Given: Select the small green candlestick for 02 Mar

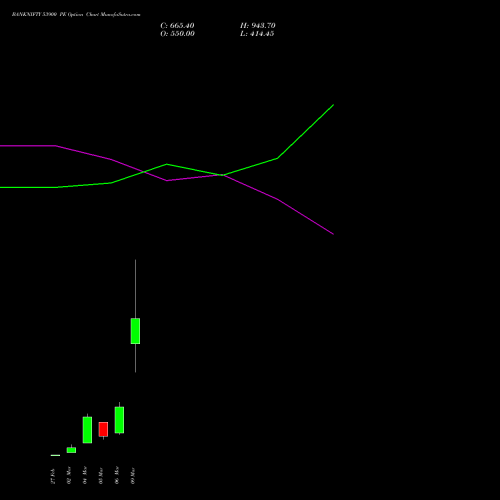Looking at the screenshot, I should [71, 450].
